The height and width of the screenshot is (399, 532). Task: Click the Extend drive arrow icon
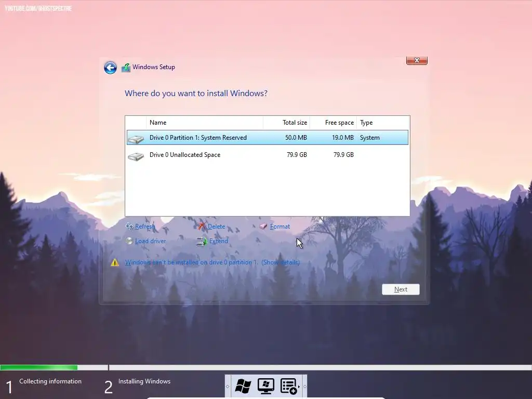point(202,242)
